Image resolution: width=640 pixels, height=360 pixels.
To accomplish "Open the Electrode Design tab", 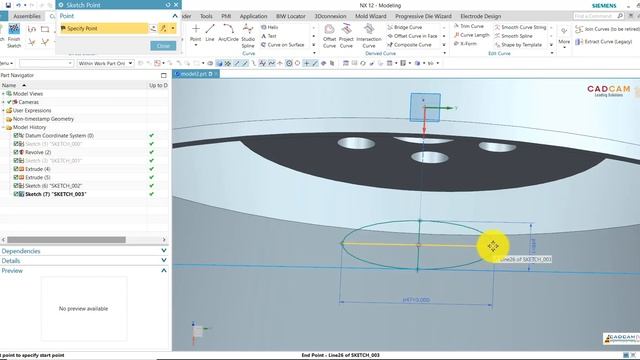I will (480, 16).
